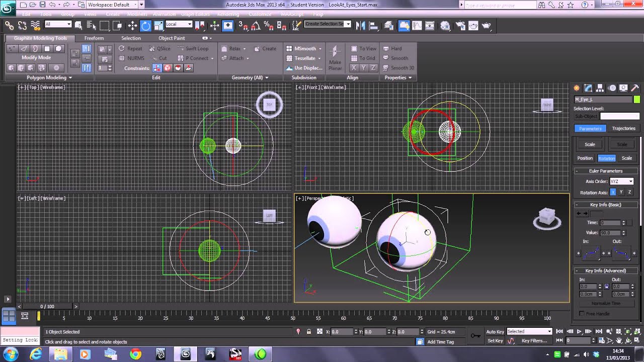The image size is (644, 362).
Task: Activate the Select and Move tool
Action: click(132, 26)
